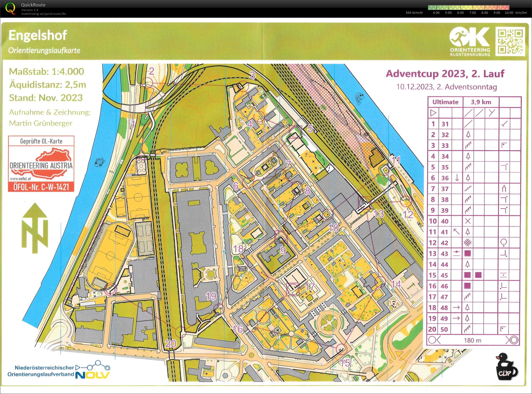
Task: Click control circle number 2 on map
Action: (x=148, y=82)
